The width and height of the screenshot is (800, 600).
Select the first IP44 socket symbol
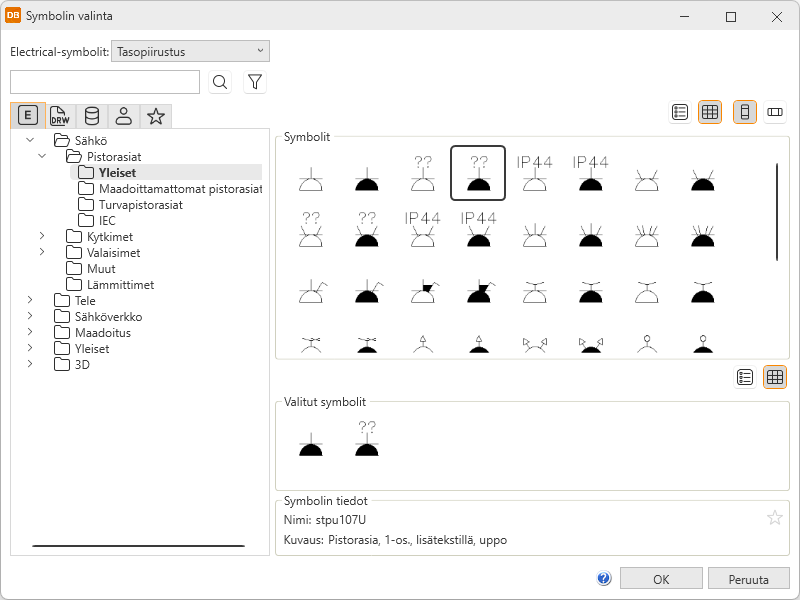[534, 174]
